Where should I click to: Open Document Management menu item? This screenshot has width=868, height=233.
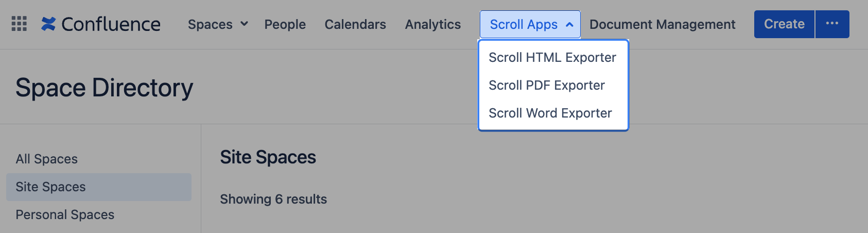[662, 24]
